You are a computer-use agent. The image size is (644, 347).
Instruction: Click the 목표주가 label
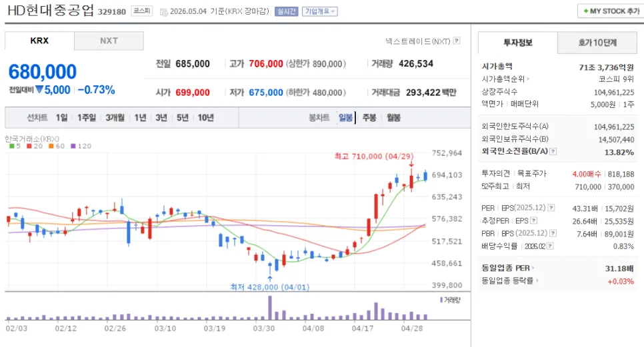[x=532, y=173]
